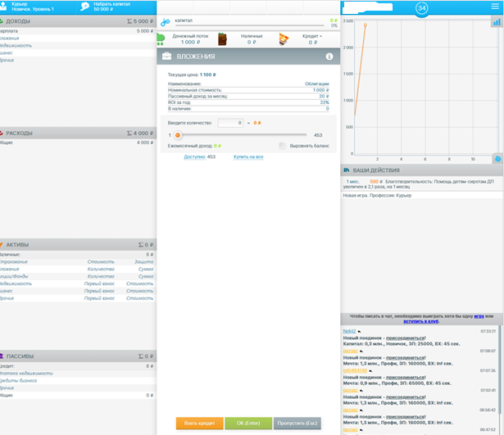
Task: Open the Кредит dropdown arrow
Action: 320,36
